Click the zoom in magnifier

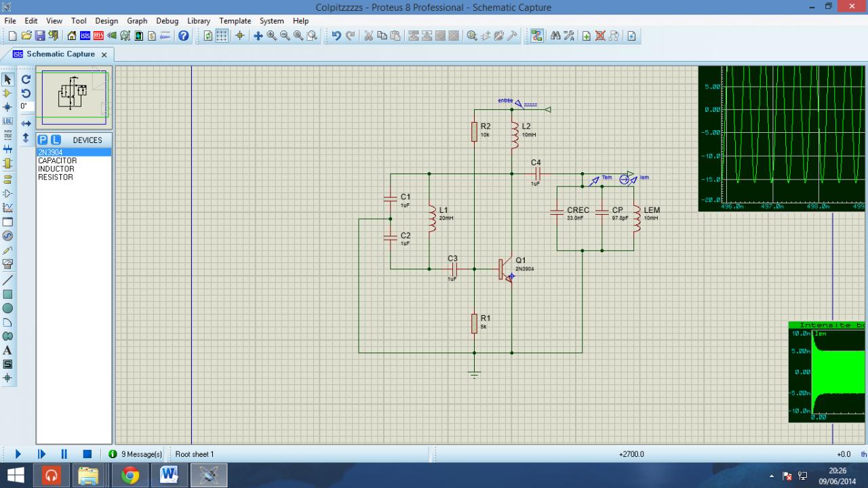coord(272,36)
